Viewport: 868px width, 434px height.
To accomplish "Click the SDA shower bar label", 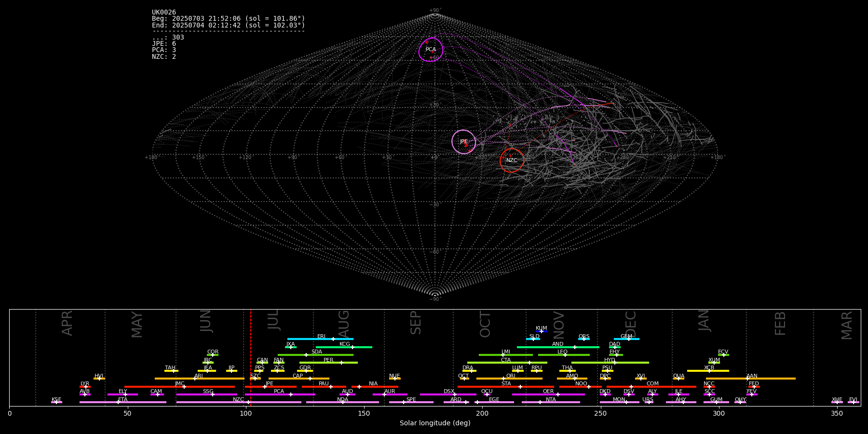I will coord(316,352).
